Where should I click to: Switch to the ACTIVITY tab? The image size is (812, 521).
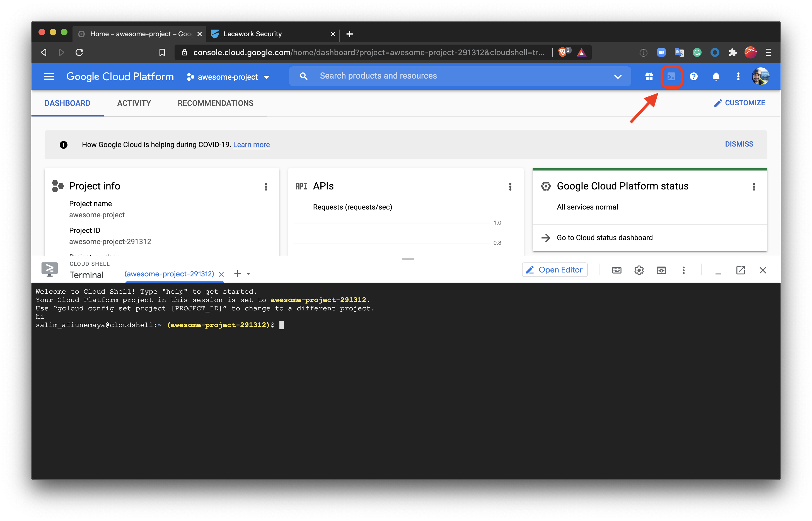pos(134,103)
